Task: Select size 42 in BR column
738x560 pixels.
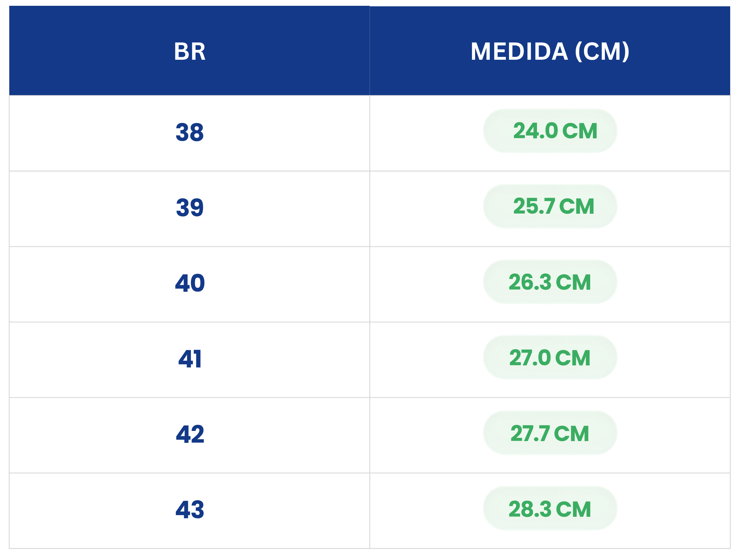Action: click(190, 434)
